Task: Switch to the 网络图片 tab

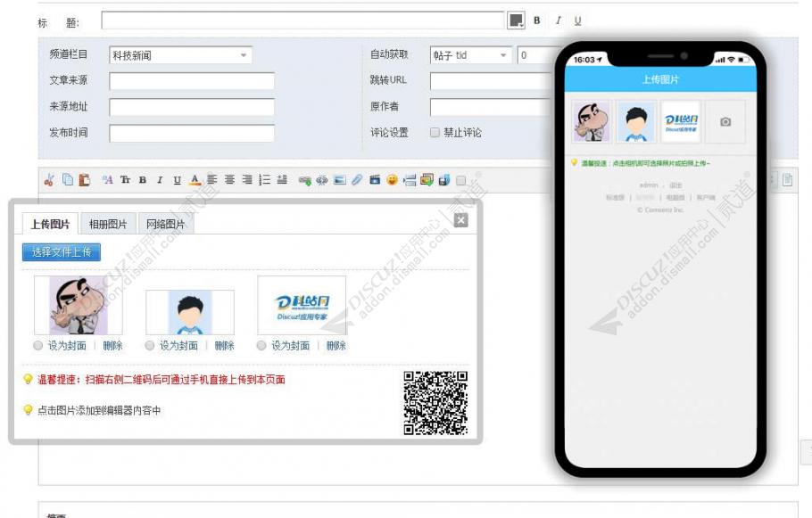Action: pos(165,224)
